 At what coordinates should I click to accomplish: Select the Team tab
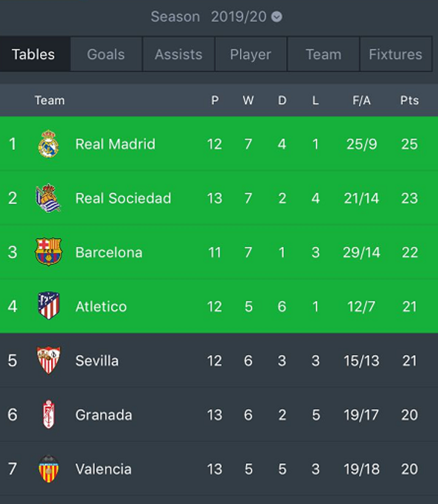pyautogui.click(x=323, y=54)
